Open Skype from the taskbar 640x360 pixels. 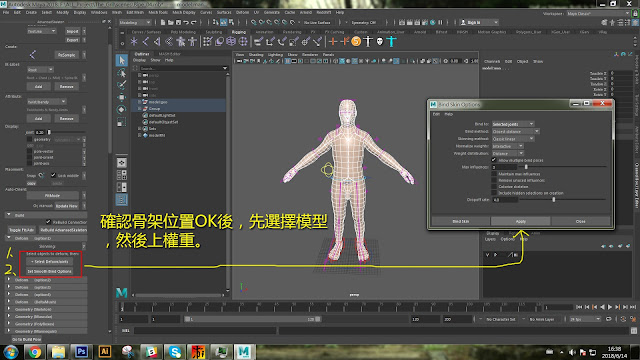coord(175,352)
